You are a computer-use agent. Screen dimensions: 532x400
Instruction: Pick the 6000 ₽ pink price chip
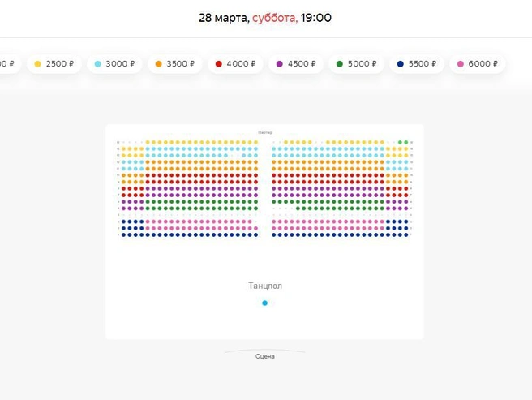478,64
